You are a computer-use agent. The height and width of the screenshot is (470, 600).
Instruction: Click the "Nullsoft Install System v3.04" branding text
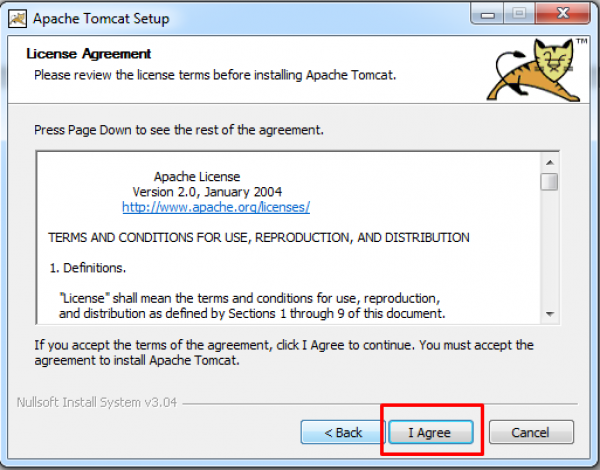pyautogui.click(x=97, y=403)
